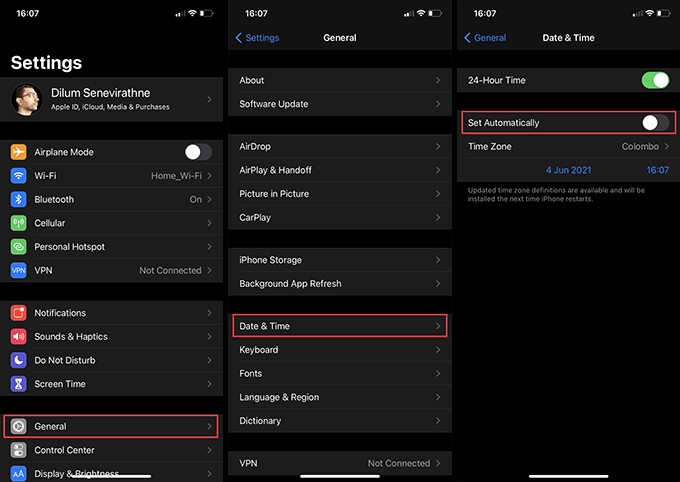Viewport: 680px width, 482px height.
Task: Open CarPlay row chevron
Action: pos(438,217)
